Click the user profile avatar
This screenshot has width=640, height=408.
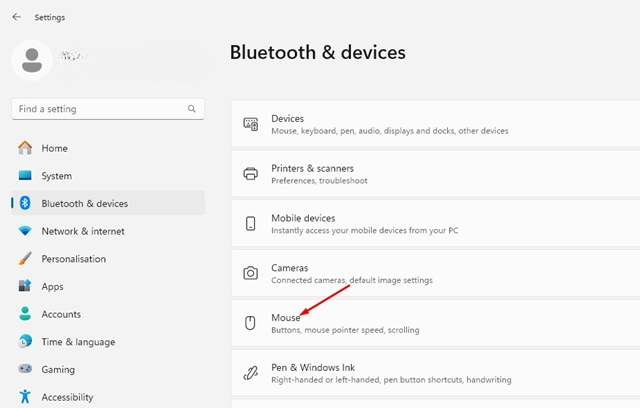pos(32,60)
